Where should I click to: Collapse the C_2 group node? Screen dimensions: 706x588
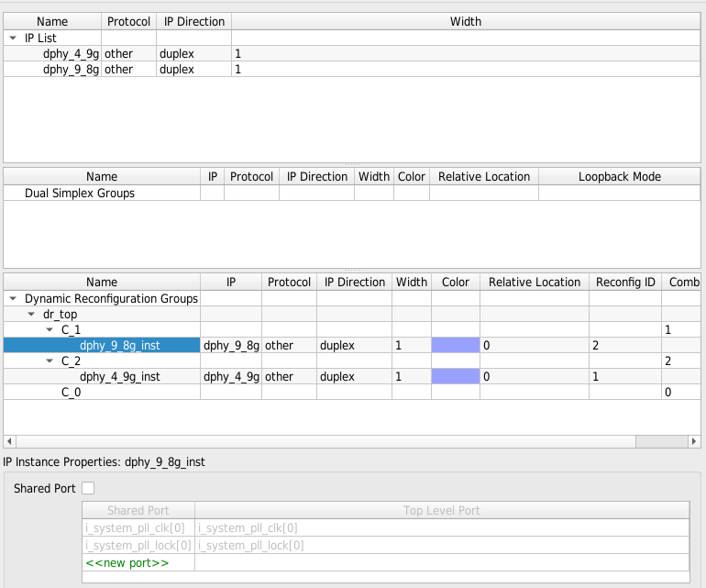click(50, 361)
